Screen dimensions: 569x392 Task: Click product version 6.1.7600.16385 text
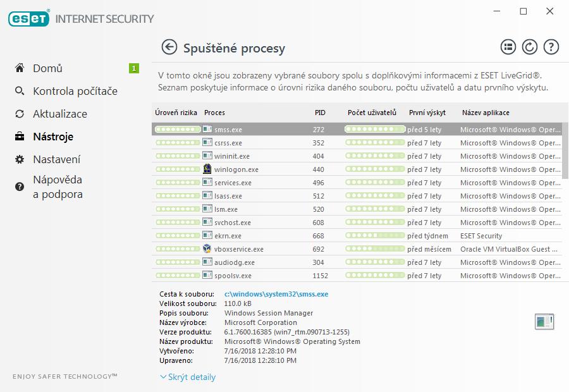click(x=286, y=332)
